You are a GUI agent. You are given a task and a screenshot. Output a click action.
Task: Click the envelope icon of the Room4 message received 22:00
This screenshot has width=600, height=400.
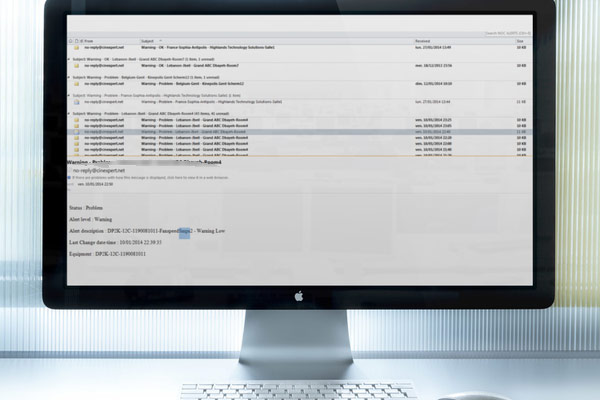[x=77, y=144]
